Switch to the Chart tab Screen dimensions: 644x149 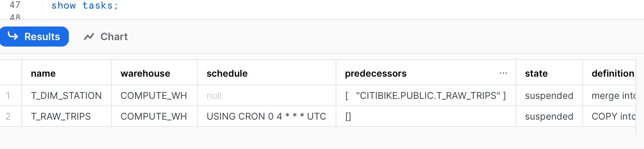[x=105, y=37]
